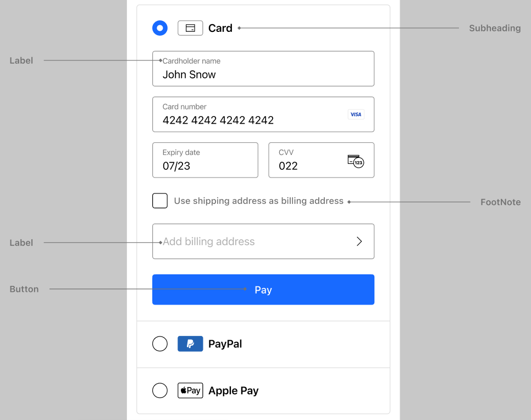Viewport: 531px width, 420px height.
Task: Click the FootNote annotation label
Action: click(x=500, y=202)
